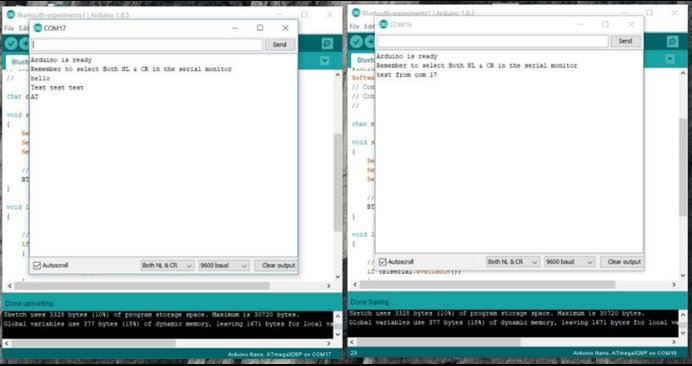Viewport: 692px width, 366px height.
Task: Open 9600 baud dropdown in COM16
Action: click(569, 262)
